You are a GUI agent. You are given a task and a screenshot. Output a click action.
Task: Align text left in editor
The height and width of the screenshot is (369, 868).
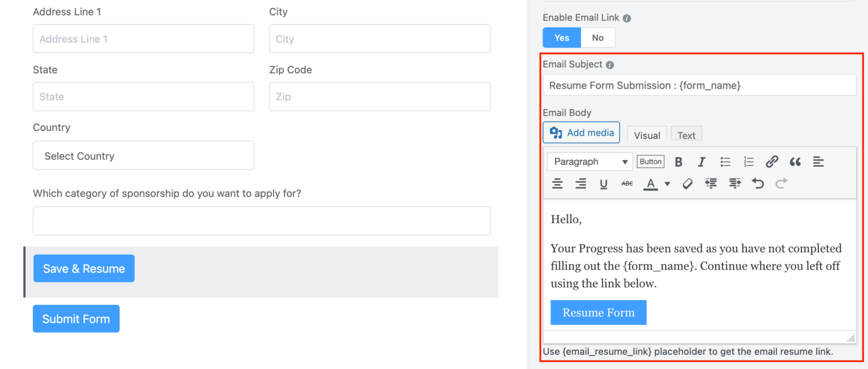click(818, 162)
